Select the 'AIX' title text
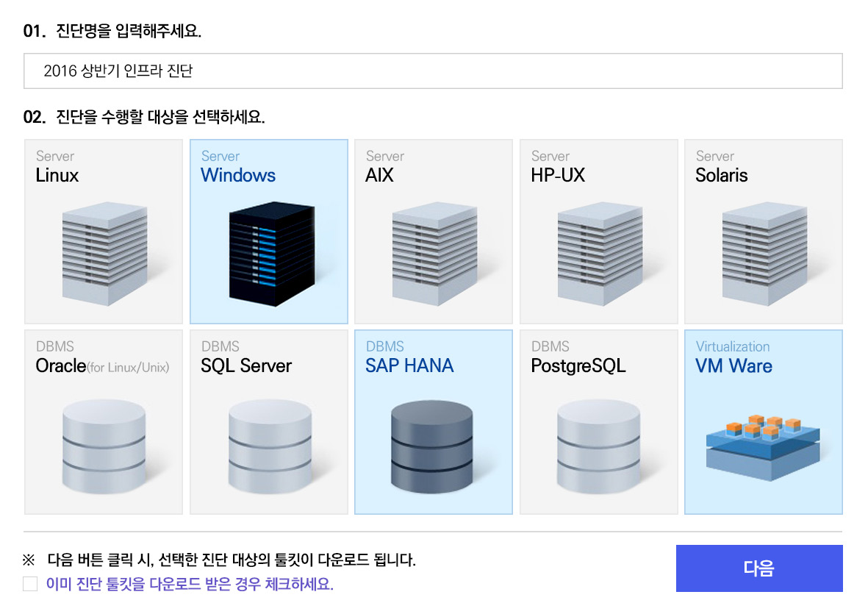 click(x=379, y=176)
